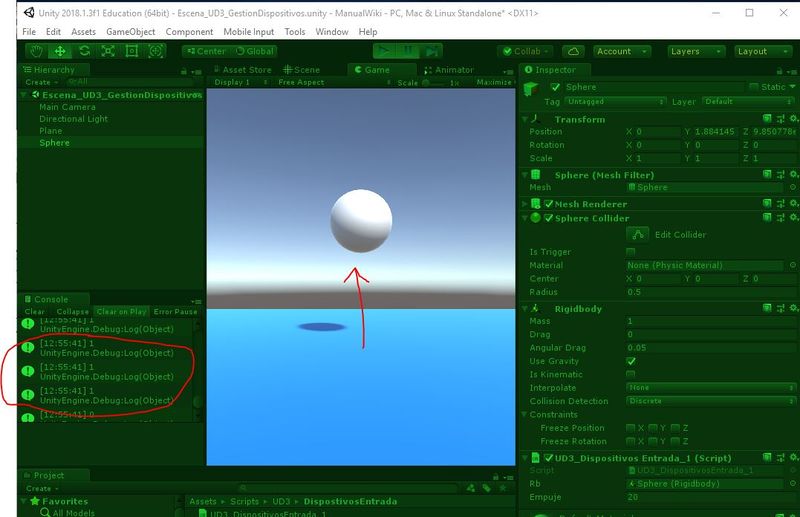Viewport: 800px width, 517px height.
Task: Open the Assets menu
Action: 83,32
